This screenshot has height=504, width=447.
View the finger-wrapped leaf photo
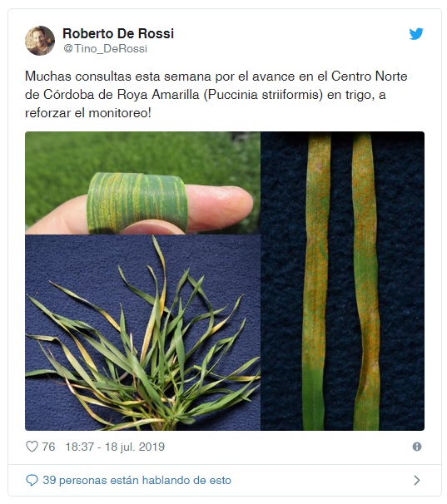[x=142, y=183]
